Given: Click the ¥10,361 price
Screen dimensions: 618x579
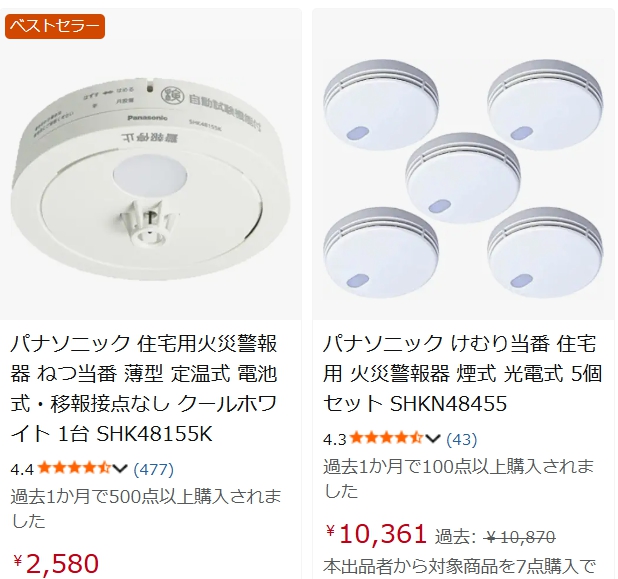Looking at the screenshot, I should (376, 534).
